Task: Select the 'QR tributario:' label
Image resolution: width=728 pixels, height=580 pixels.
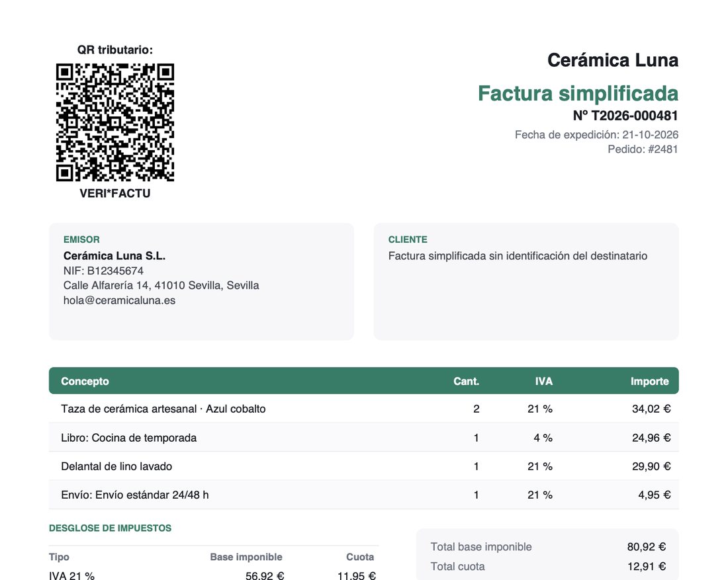Action: coord(115,50)
